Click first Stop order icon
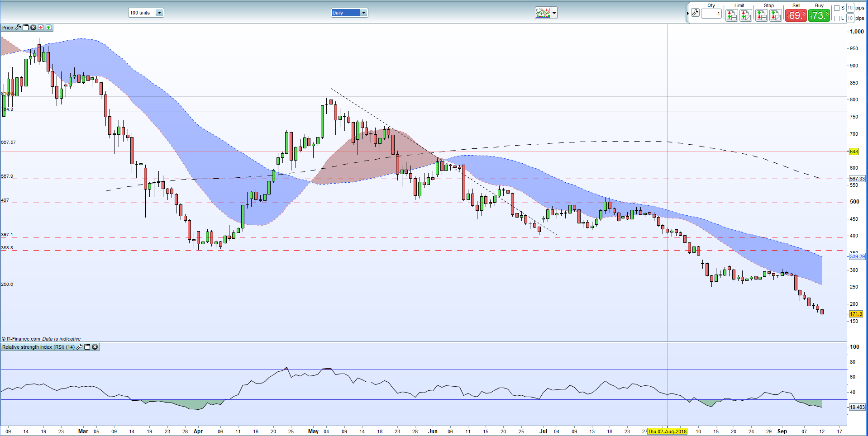This screenshot has width=868, height=436. point(761,15)
